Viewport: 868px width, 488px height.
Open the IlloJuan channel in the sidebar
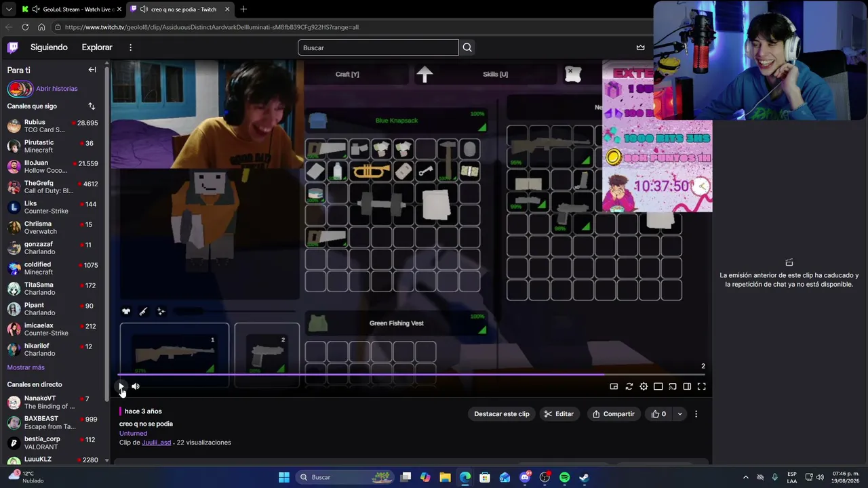click(x=53, y=167)
